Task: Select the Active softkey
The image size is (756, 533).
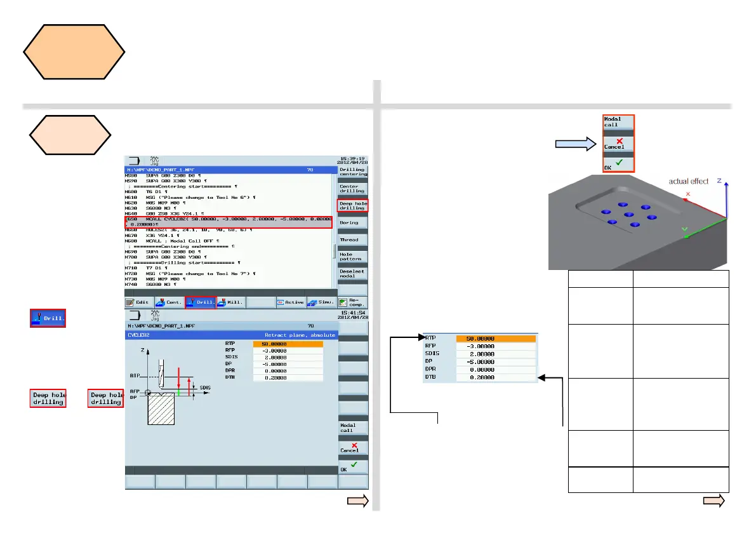Action: 291,302
